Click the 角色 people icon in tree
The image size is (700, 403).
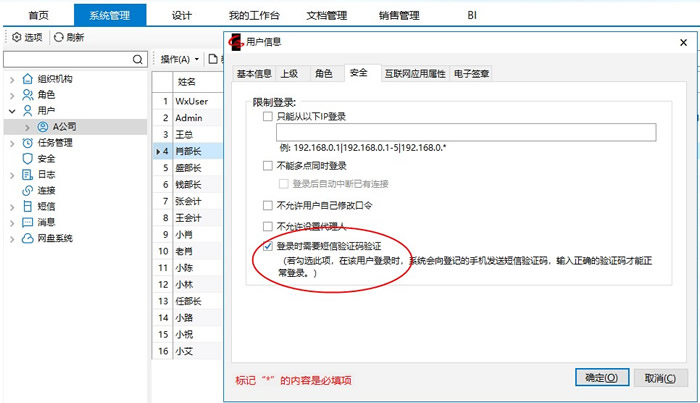pos(26,95)
